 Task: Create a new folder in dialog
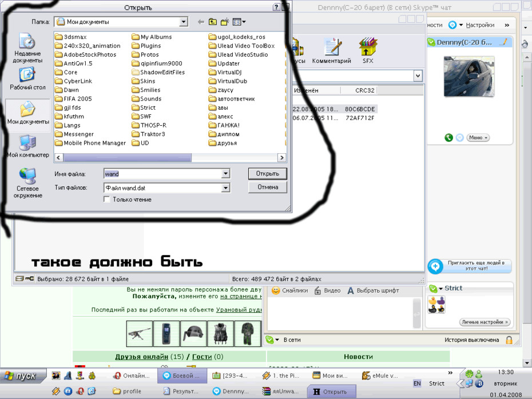225,22
